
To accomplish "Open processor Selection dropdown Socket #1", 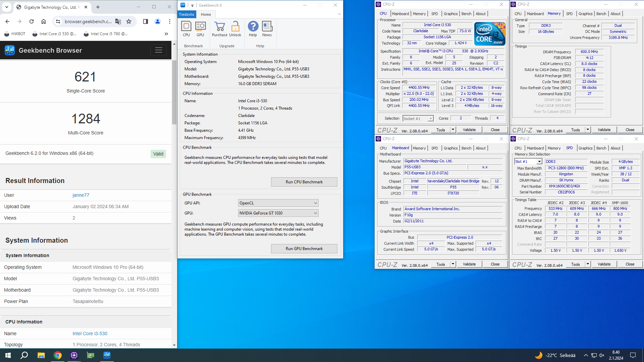I will [418, 119].
